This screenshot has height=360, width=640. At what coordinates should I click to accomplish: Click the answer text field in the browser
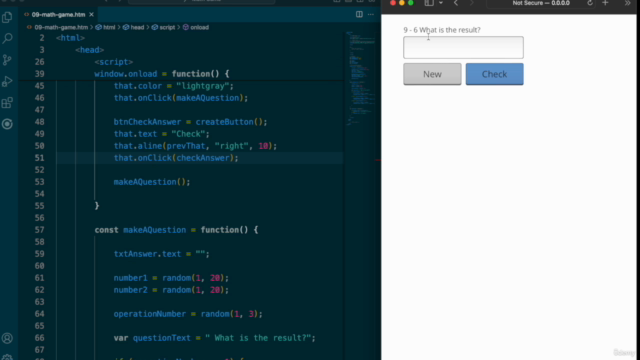pyautogui.click(x=463, y=47)
